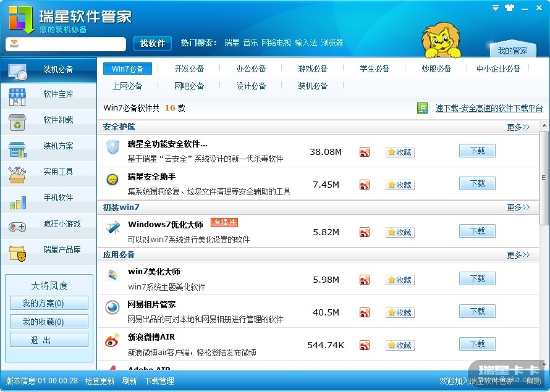Click hot search term 输入法
Screen dimensions: 550x392
[306, 43]
